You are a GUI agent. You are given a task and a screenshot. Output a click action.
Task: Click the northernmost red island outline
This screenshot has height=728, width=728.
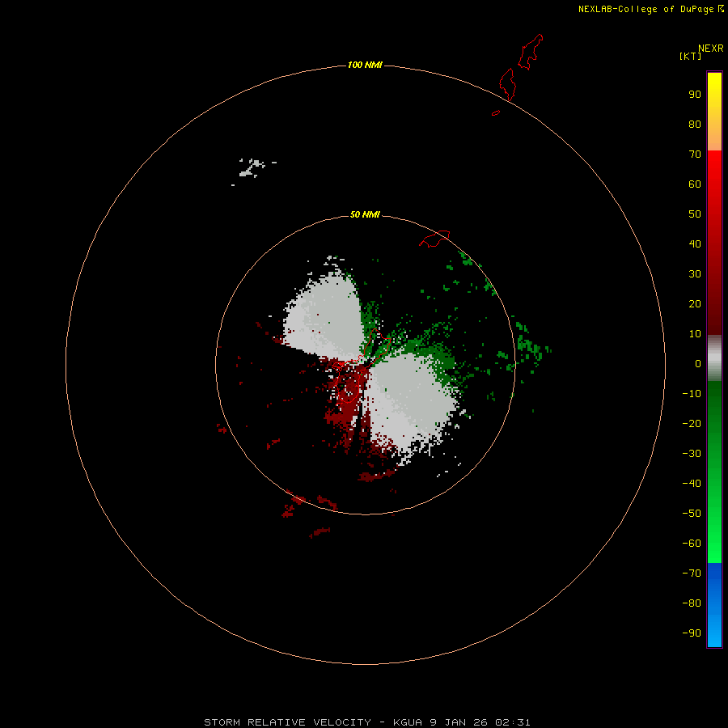[x=530, y=52]
